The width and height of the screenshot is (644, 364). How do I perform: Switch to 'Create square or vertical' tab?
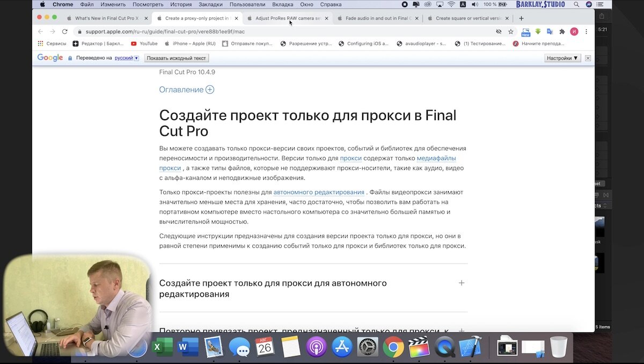click(467, 18)
